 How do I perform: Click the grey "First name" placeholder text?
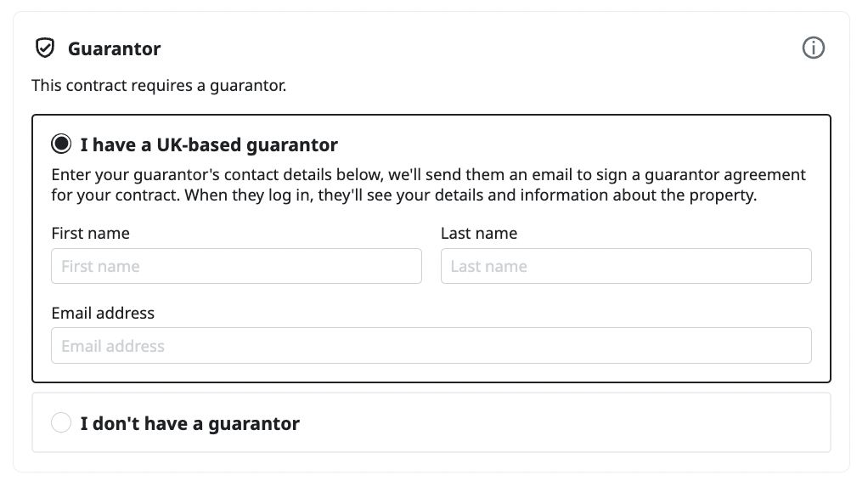point(100,266)
